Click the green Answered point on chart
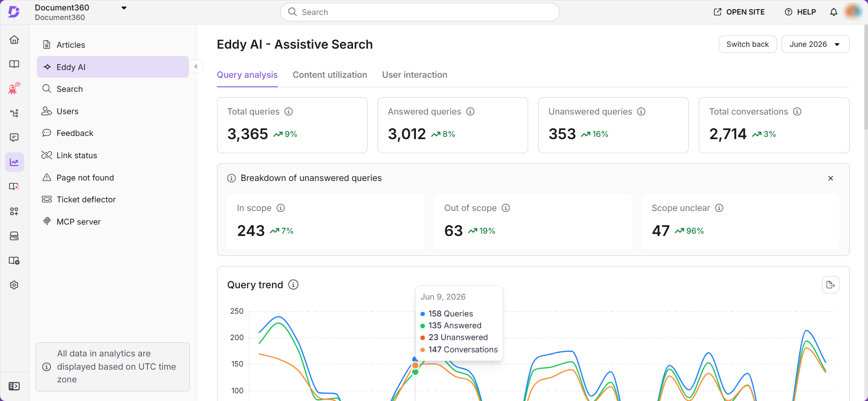This screenshot has height=401, width=868. 415,372
